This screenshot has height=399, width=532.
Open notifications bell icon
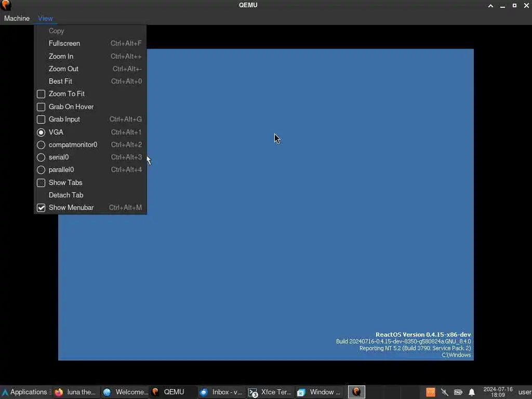pyautogui.click(x=472, y=393)
